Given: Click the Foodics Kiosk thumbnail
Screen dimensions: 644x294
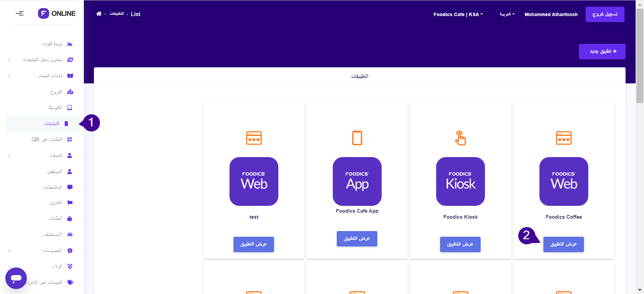Looking at the screenshot, I should (461, 181).
